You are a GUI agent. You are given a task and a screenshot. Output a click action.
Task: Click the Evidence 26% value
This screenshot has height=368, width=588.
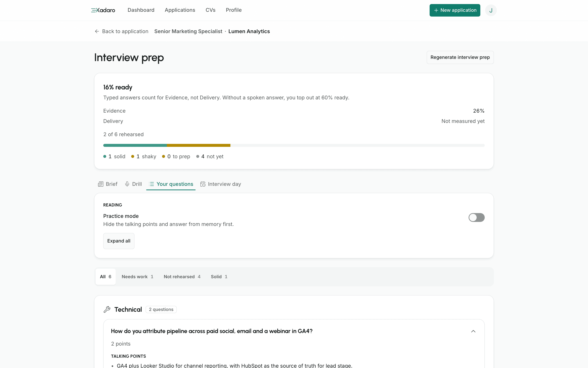[479, 111]
